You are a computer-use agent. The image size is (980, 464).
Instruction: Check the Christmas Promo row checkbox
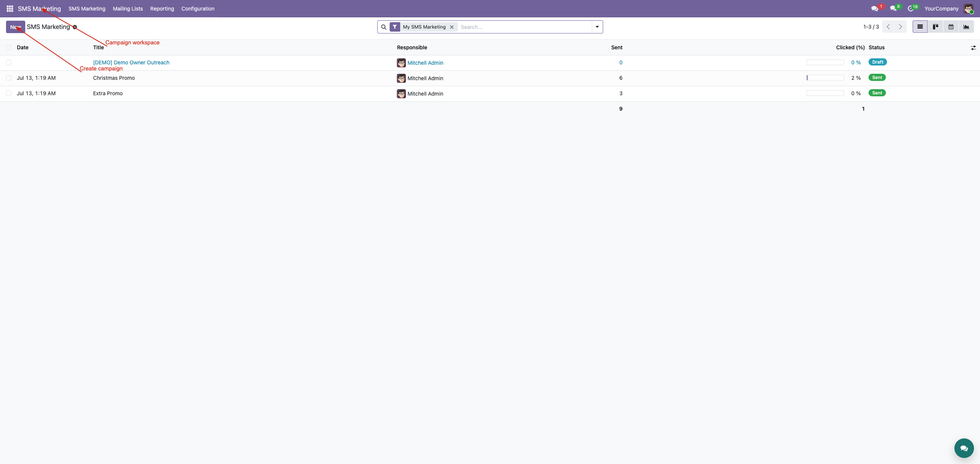(9, 78)
